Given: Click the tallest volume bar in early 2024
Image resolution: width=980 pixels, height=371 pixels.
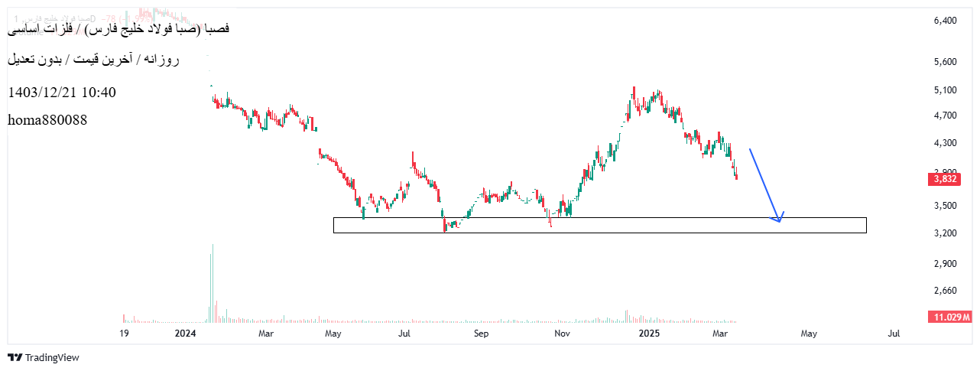Looking at the screenshot, I should (x=213, y=283).
